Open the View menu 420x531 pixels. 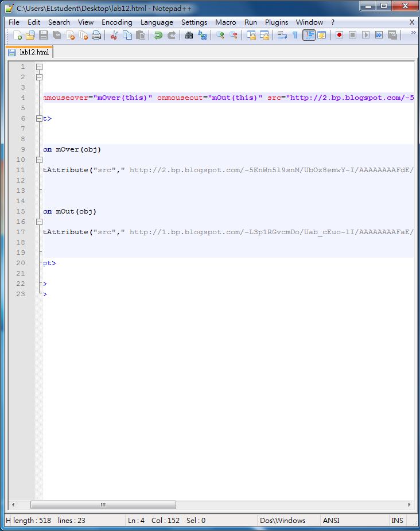[85, 22]
